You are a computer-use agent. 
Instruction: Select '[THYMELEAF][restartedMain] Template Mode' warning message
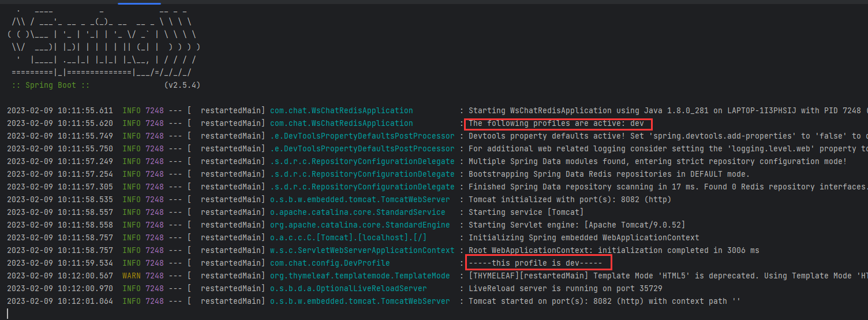[x=668, y=276]
